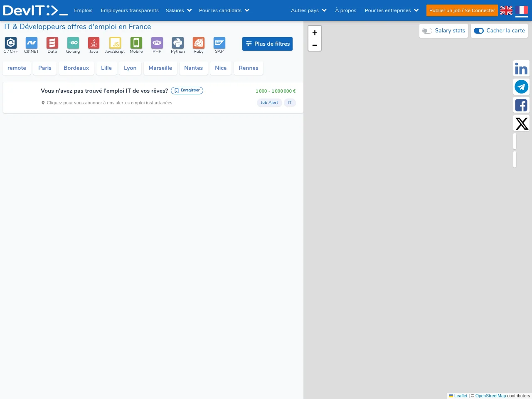532x399 pixels.
Task: Select the C#.NET filter icon
Action: (x=32, y=43)
